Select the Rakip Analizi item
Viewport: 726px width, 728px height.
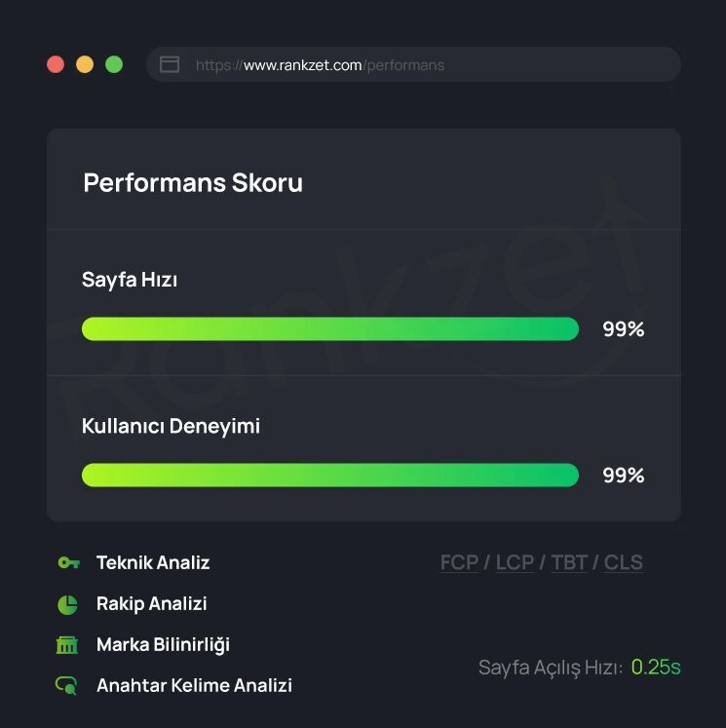(151, 603)
